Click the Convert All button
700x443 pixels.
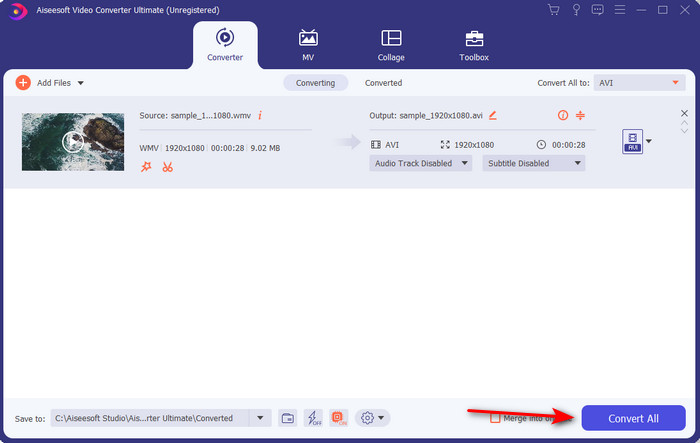point(633,418)
